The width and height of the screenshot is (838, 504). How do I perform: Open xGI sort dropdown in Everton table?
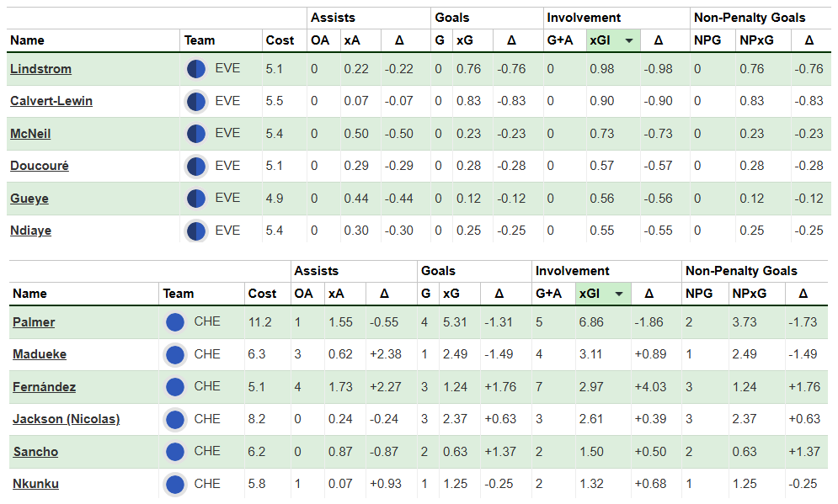coord(630,40)
